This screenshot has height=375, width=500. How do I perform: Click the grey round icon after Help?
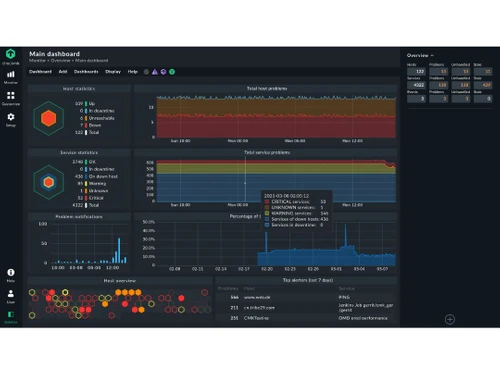pos(146,72)
